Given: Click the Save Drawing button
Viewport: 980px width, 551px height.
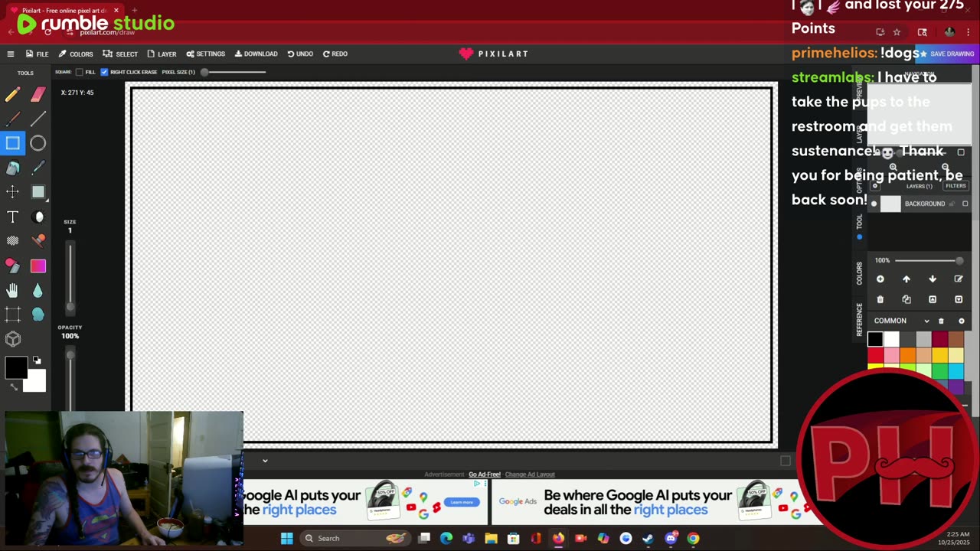Looking at the screenshot, I should pos(946,54).
